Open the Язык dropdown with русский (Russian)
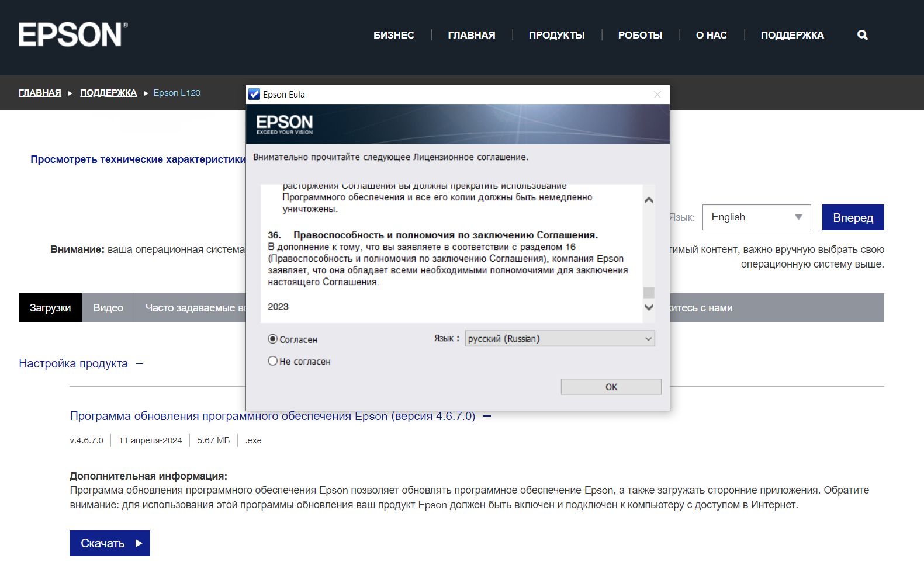The width and height of the screenshot is (924, 569). 560,339
